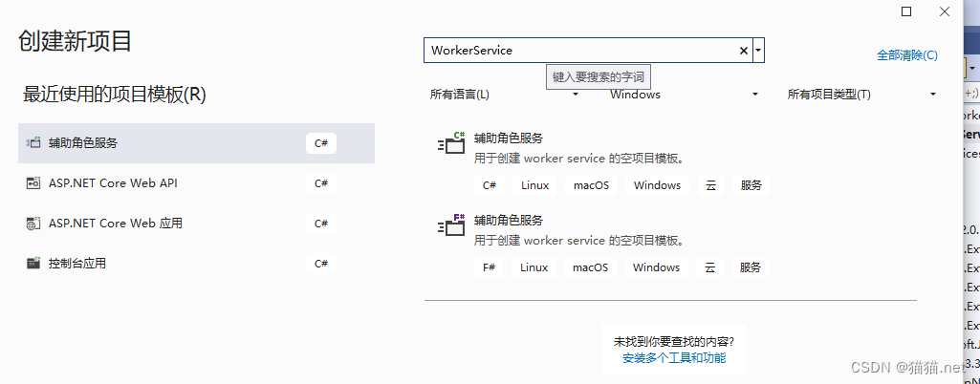Click the C# Worker Service template icon
Viewport: 980px width, 384px height.
(451, 143)
